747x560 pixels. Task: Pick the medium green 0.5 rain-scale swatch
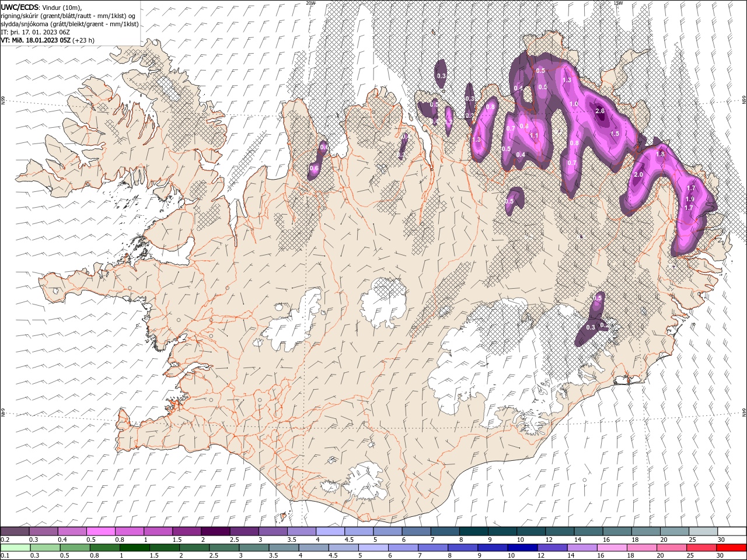point(75,548)
